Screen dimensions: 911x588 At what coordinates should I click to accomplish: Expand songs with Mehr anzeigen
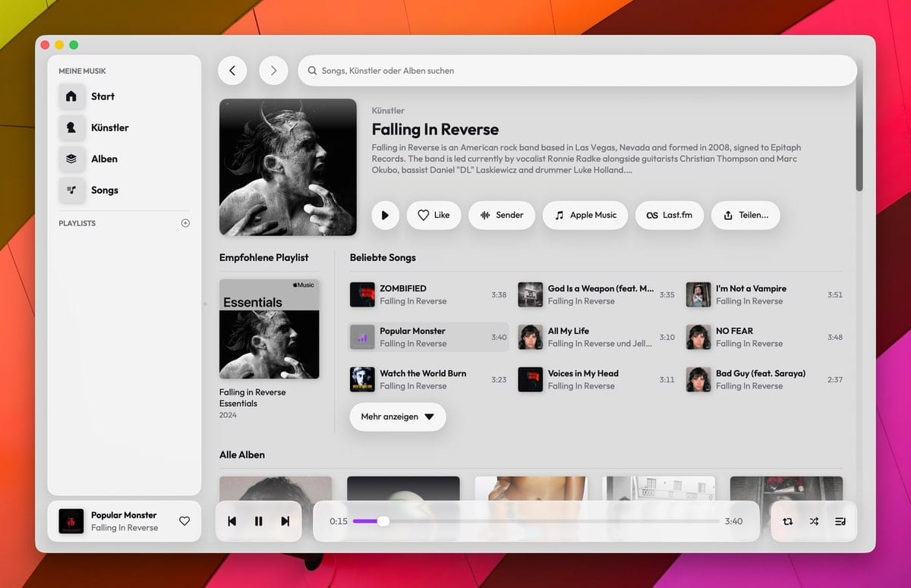click(x=397, y=417)
